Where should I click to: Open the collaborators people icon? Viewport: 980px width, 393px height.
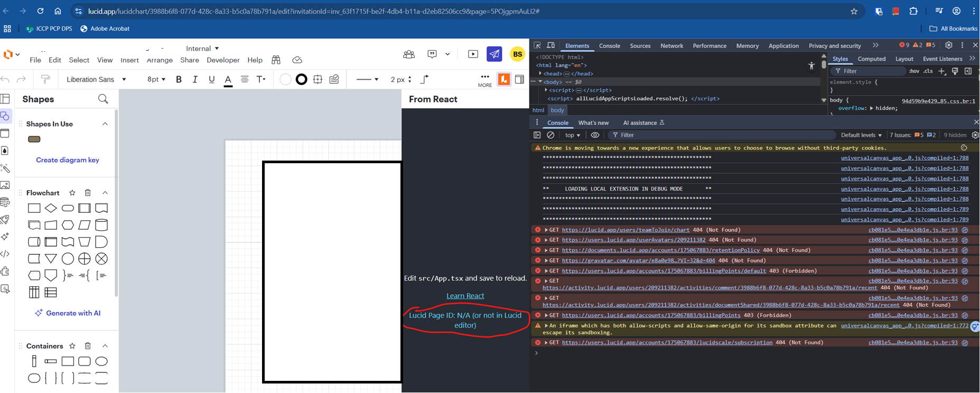pos(409,54)
